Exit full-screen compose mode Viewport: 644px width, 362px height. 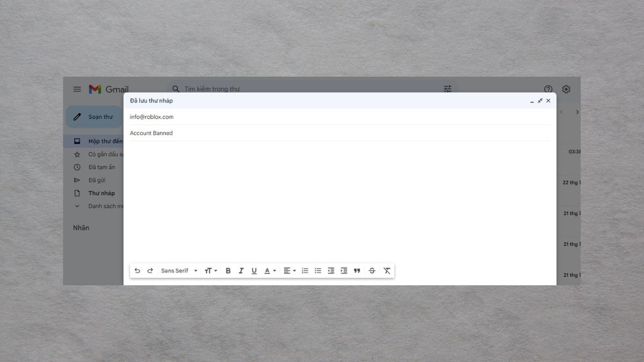(540, 101)
